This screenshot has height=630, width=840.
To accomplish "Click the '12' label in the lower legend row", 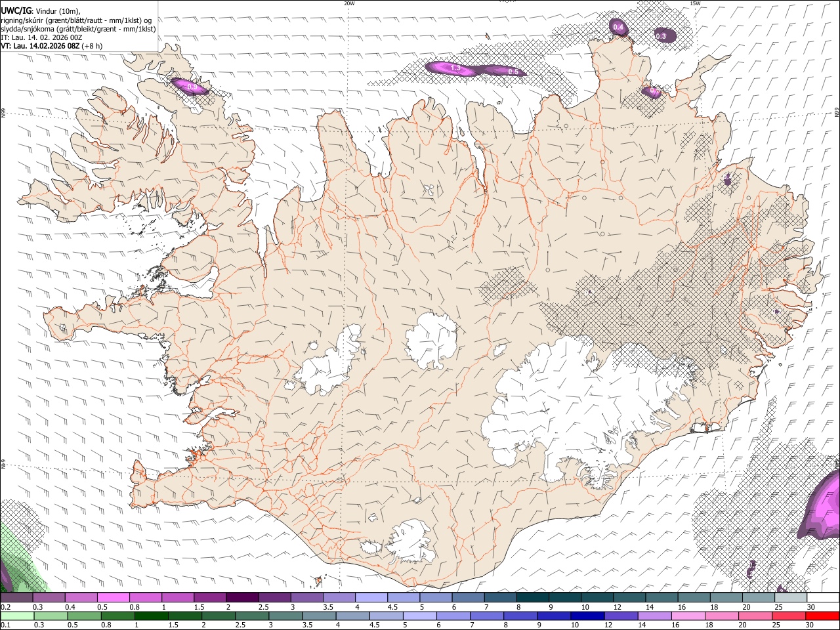I will pyautogui.click(x=608, y=625).
